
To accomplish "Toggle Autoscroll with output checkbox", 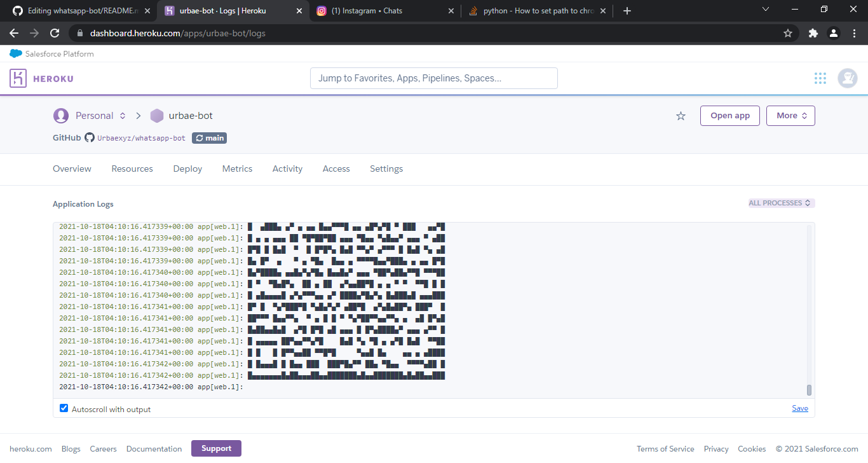I will [64, 408].
